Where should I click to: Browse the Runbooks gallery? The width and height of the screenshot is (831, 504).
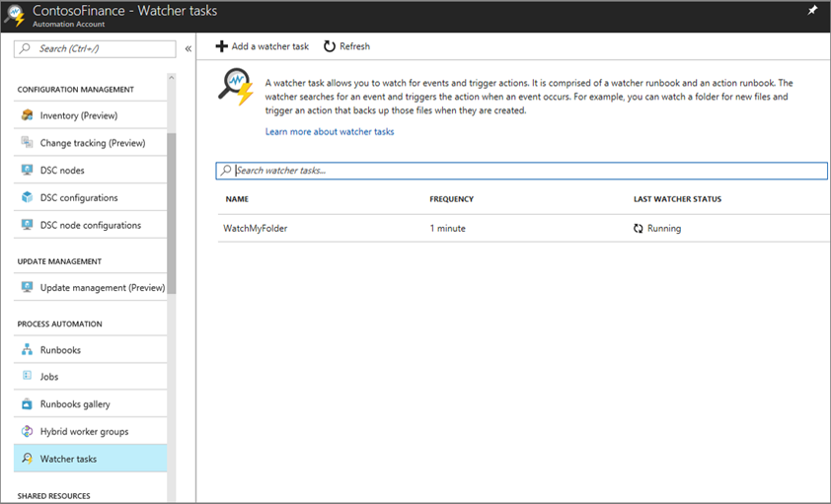(90, 404)
